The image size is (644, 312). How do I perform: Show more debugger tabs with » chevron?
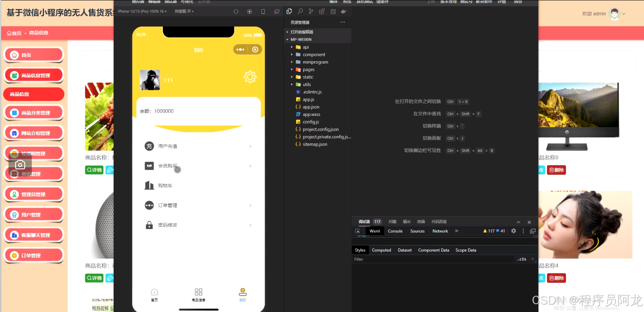pos(457,231)
